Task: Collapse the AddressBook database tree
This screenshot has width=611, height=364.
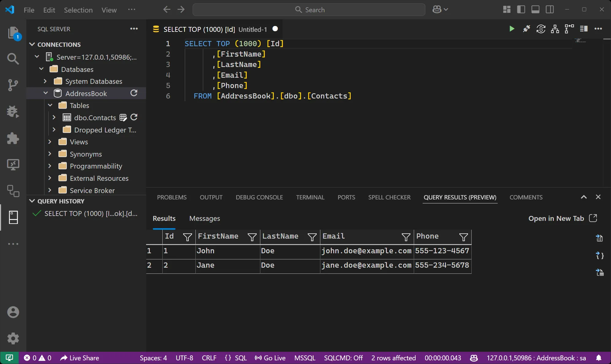Action: 45,93
